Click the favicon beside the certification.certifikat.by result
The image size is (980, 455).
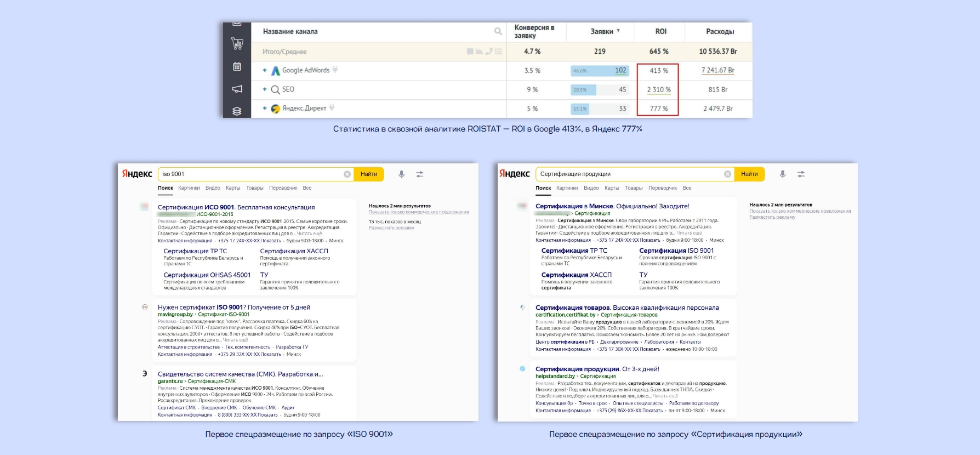[x=522, y=308]
